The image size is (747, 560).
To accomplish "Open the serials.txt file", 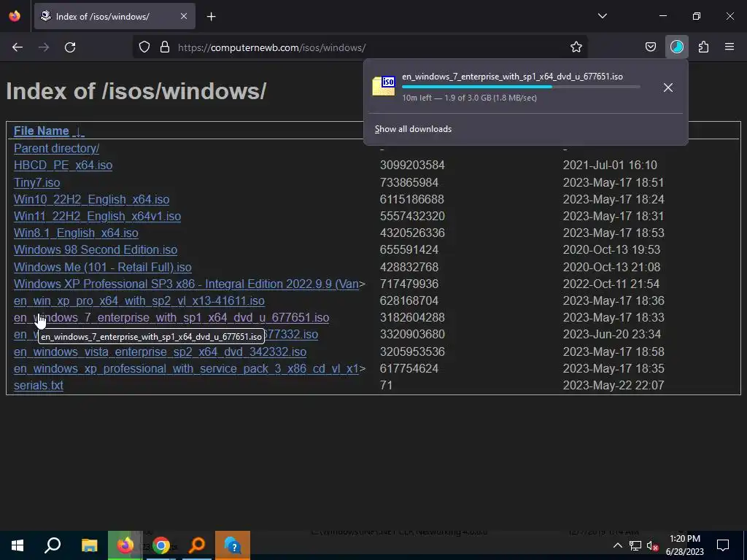I will pos(38,385).
